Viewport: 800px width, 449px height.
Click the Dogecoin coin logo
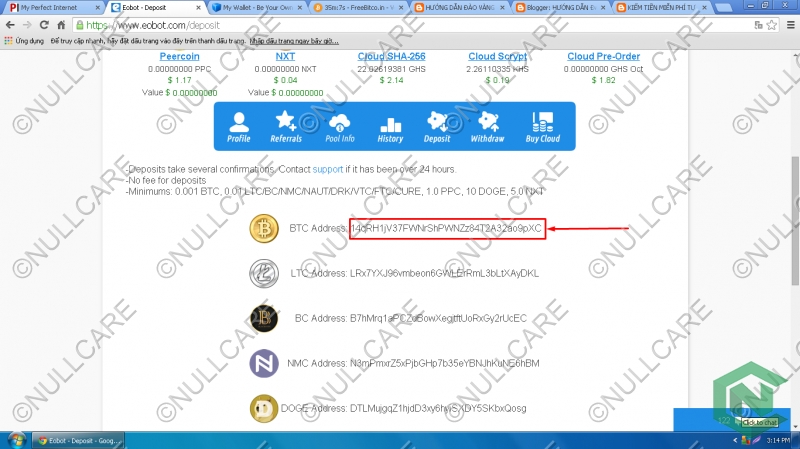265,408
